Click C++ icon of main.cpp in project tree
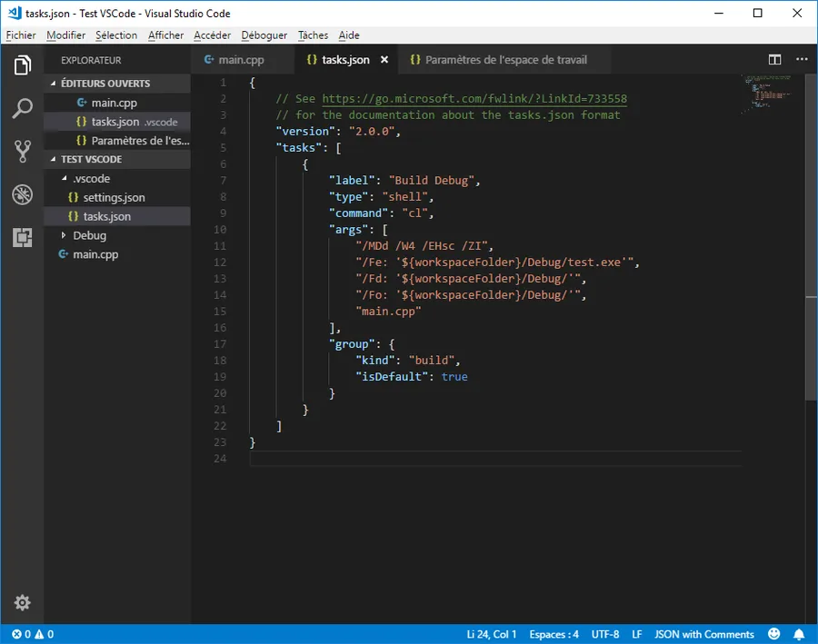818x644 pixels. tap(64, 254)
